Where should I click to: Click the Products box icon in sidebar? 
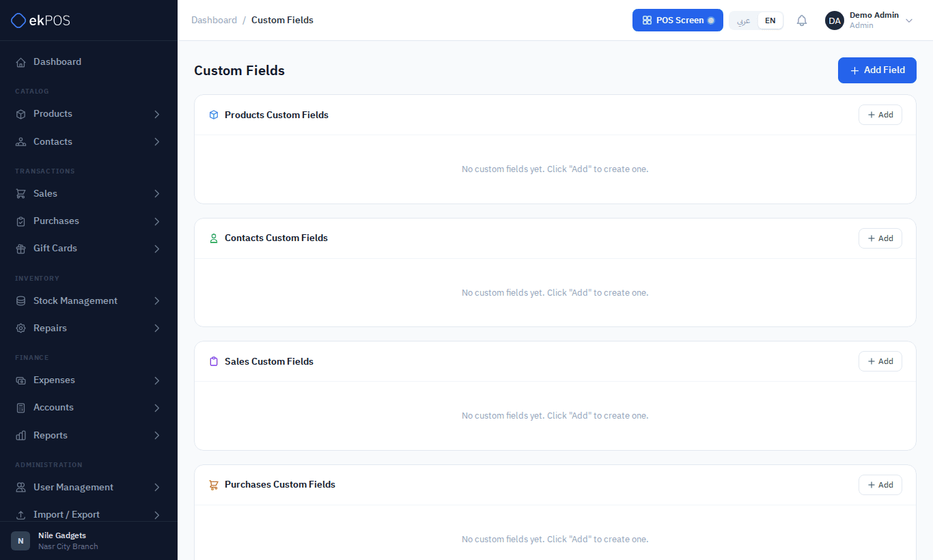(x=20, y=114)
